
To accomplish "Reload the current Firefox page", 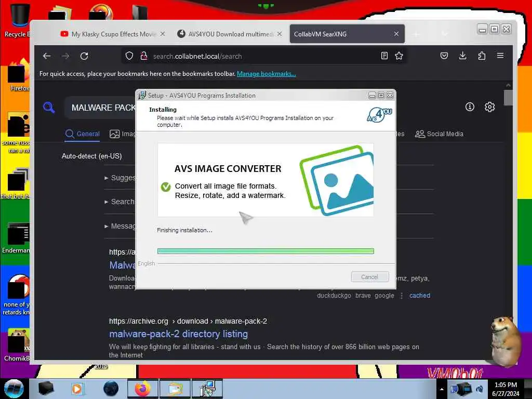I will point(84,56).
